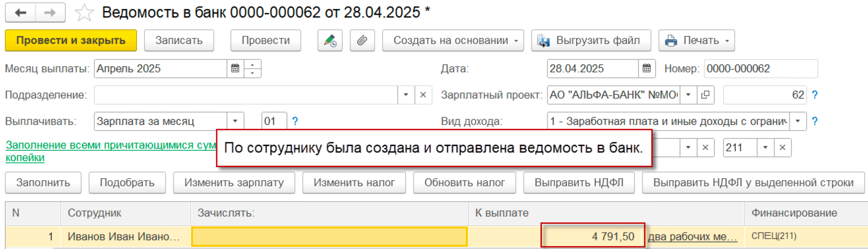Screen dimensions: 868x249
Task: Clear the '211' field
Action: tap(782, 148)
